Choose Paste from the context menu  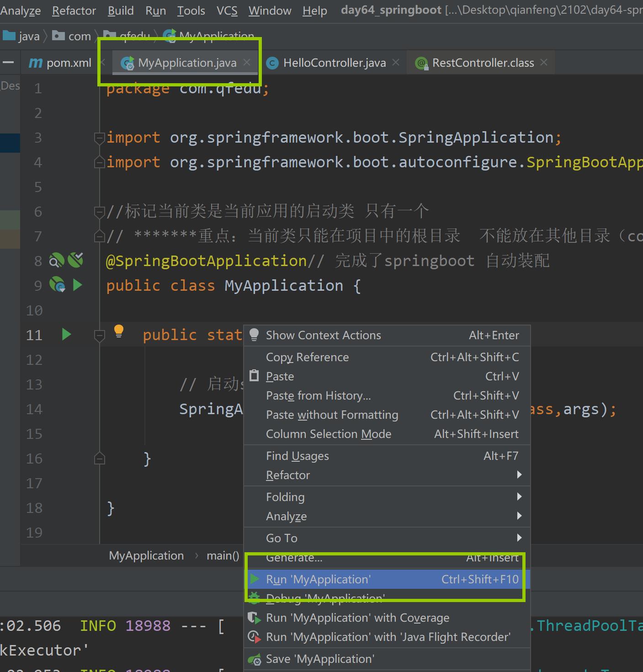click(387, 376)
